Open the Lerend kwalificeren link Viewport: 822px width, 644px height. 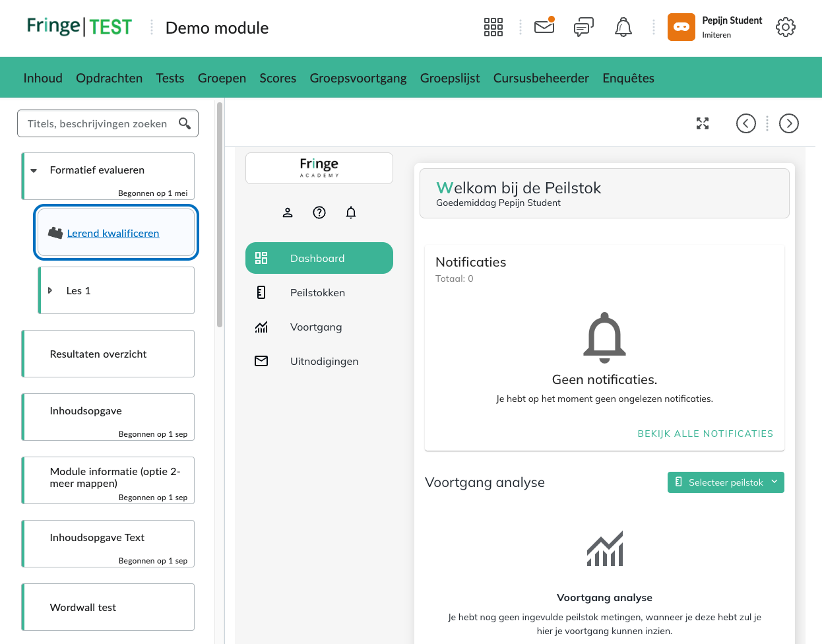(x=113, y=234)
